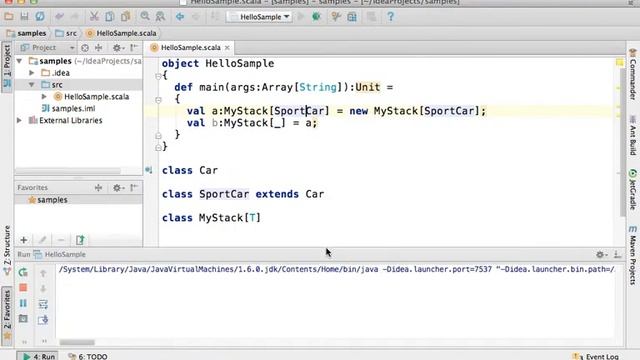Screen dimensions: 640x360
Task: Click the collapse all icon in Project panel
Action: point(98,48)
